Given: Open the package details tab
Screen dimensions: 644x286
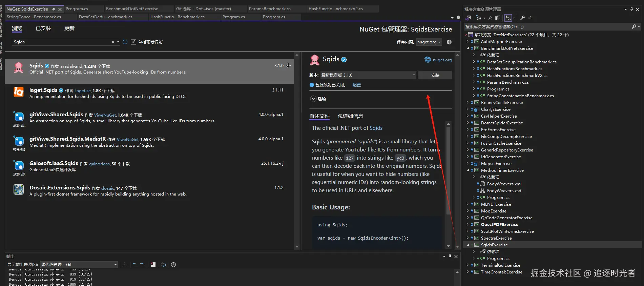Looking at the screenshot, I should click(350, 116).
